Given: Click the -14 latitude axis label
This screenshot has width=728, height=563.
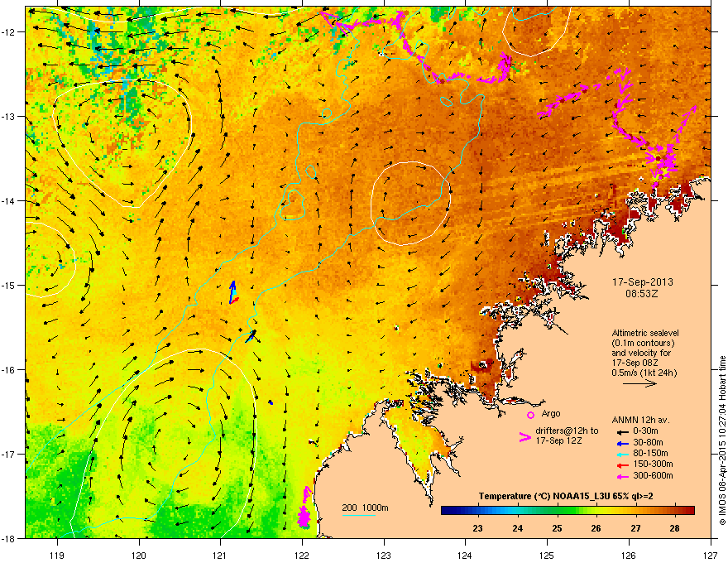Looking at the screenshot, I should coord(8,201).
